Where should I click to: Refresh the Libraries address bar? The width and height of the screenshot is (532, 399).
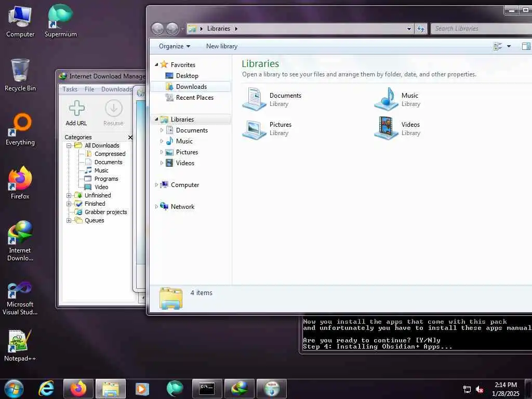(421, 29)
